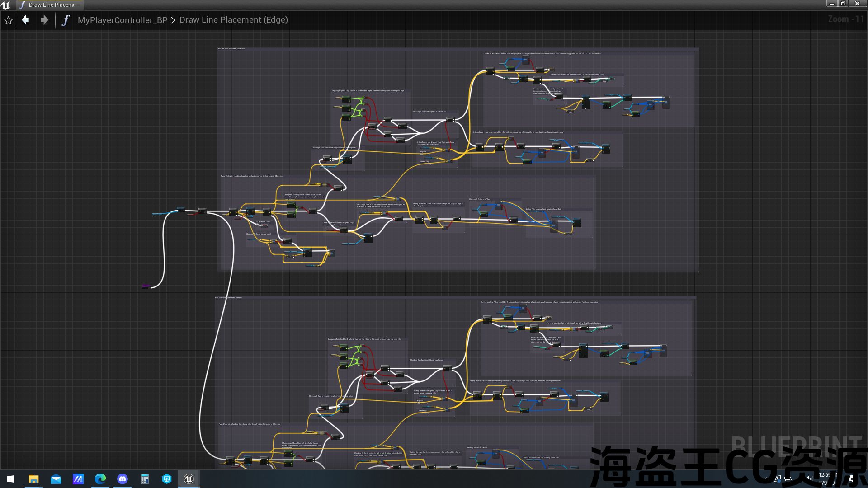Click the Unreal Engine logo at top-left
The width and height of the screenshot is (868, 488).
(6, 5)
